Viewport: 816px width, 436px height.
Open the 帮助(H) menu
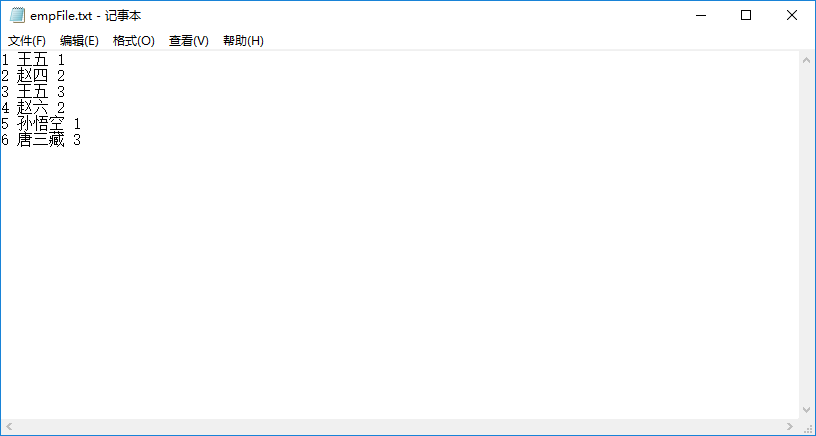point(243,41)
